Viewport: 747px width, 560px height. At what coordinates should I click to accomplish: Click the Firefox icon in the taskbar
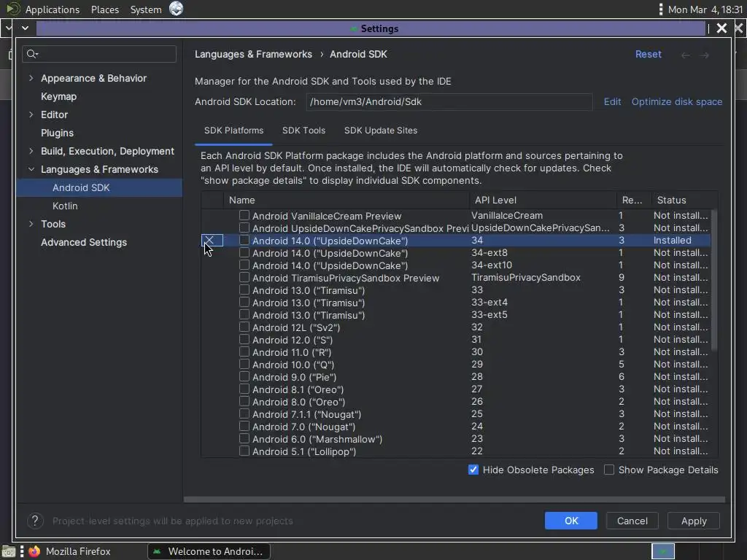tap(34, 551)
